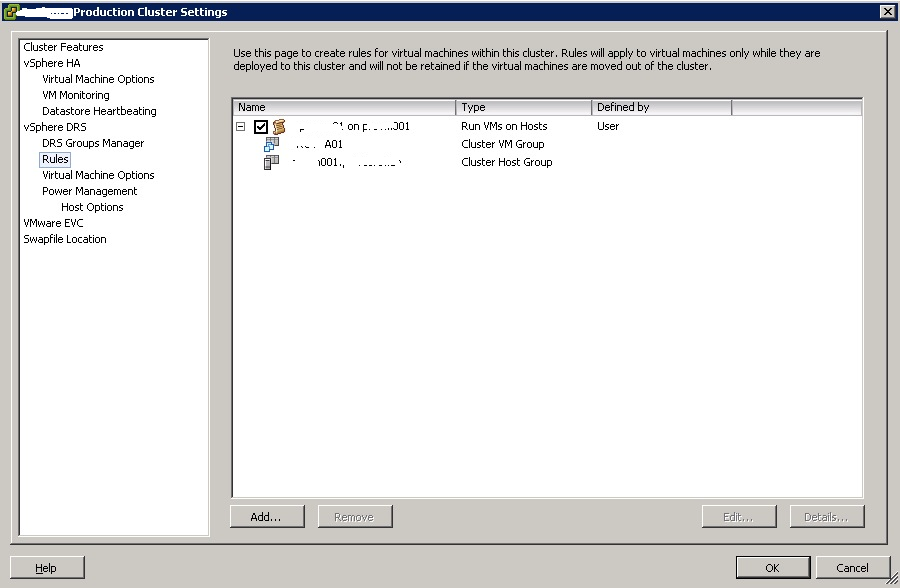Open Virtual Machine Options under vSphere HA
900x588 pixels.
pos(98,79)
